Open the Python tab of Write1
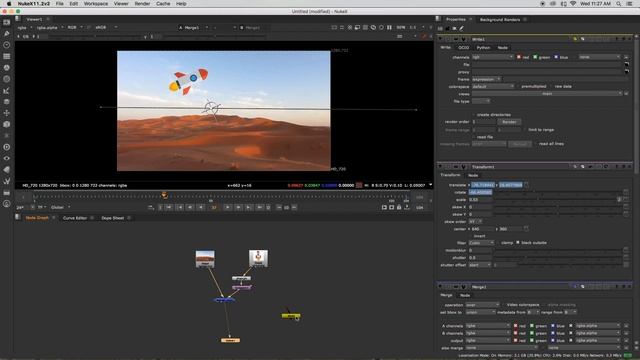 (483, 48)
